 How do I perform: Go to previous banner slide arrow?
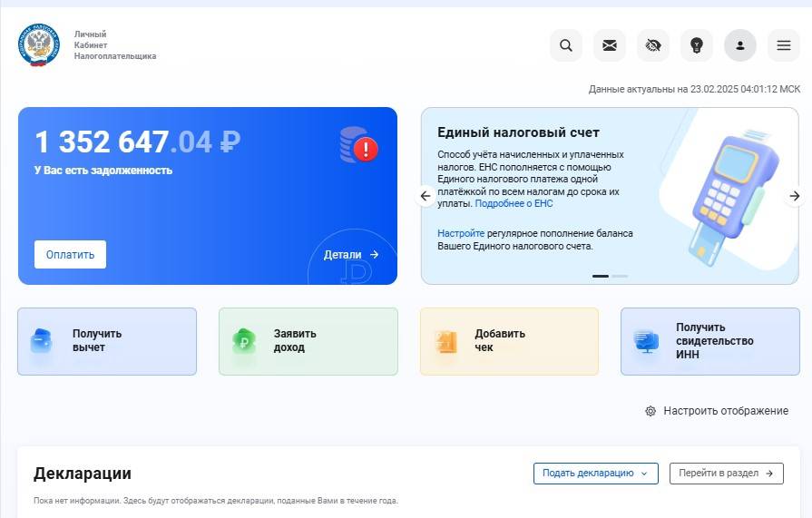point(426,196)
